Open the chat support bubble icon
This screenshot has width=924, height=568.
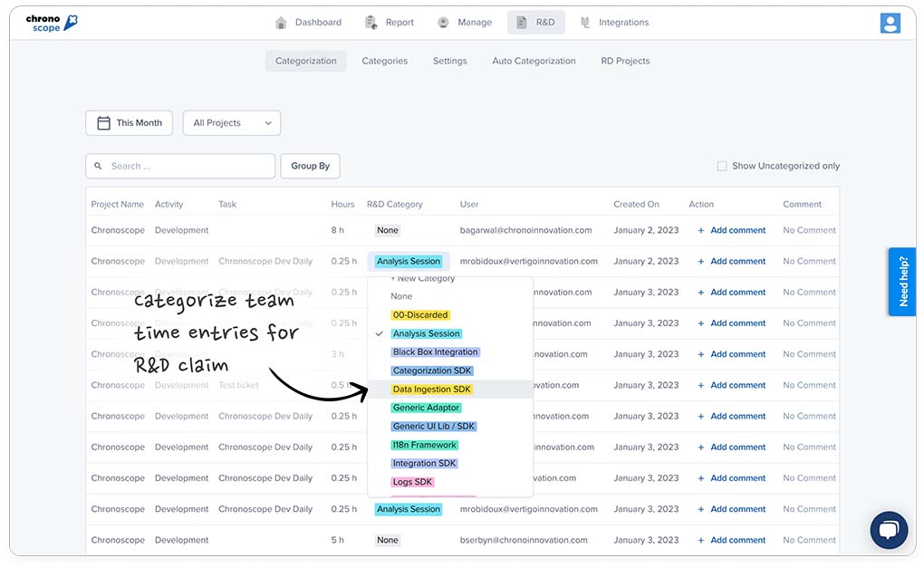(x=889, y=530)
